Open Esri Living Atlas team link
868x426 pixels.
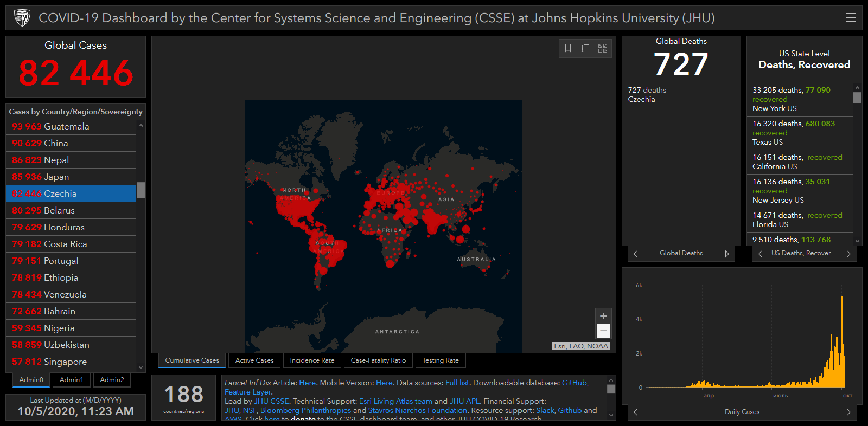395,401
